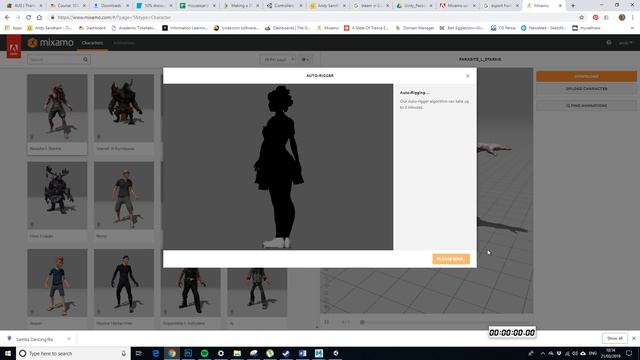Select the Remy character thumbnail
Image resolution: width=640 pixels, height=360 pixels.
[124, 195]
